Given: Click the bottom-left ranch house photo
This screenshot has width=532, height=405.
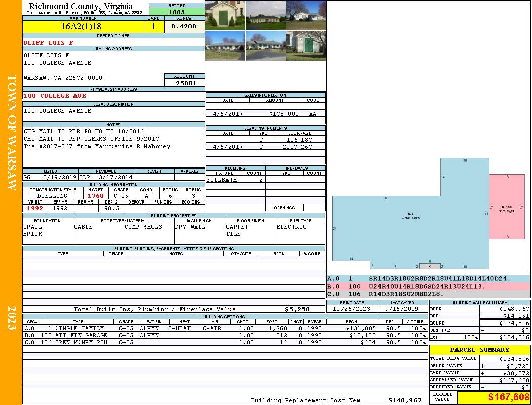Looking at the screenshot, I should pos(225,46).
